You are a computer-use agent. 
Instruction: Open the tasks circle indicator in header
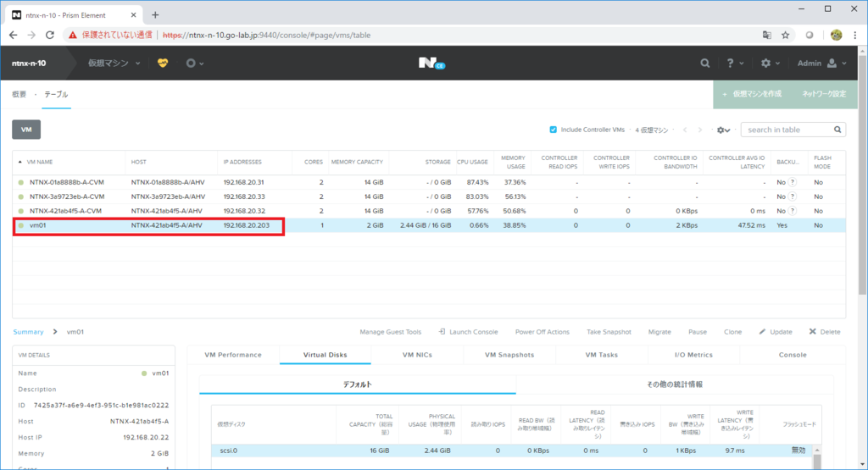point(194,64)
